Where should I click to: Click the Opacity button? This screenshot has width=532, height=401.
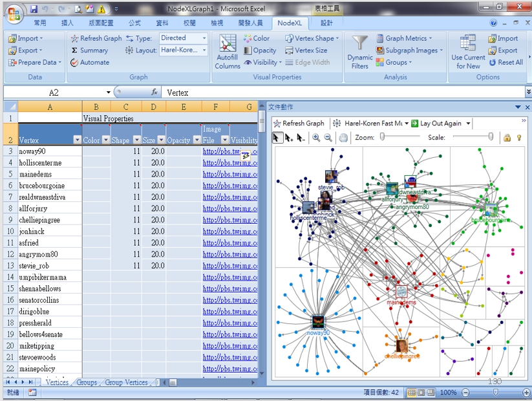click(x=260, y=50)
